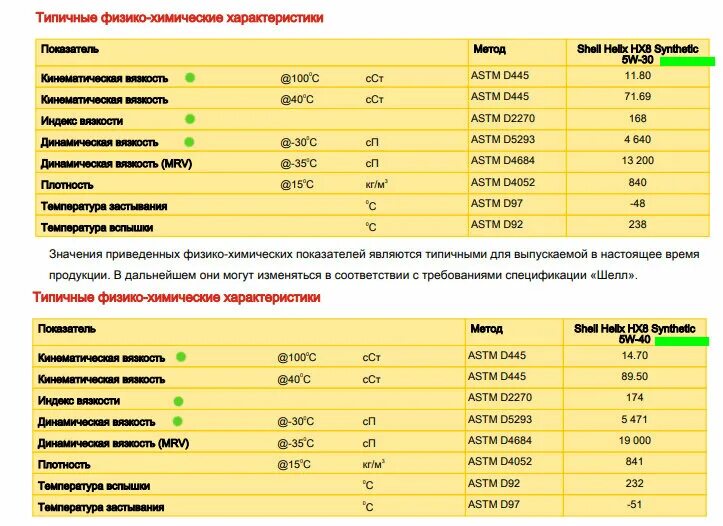Click the paragraph starting "Значения приведенных физико-химических"

tap(374, 265)
